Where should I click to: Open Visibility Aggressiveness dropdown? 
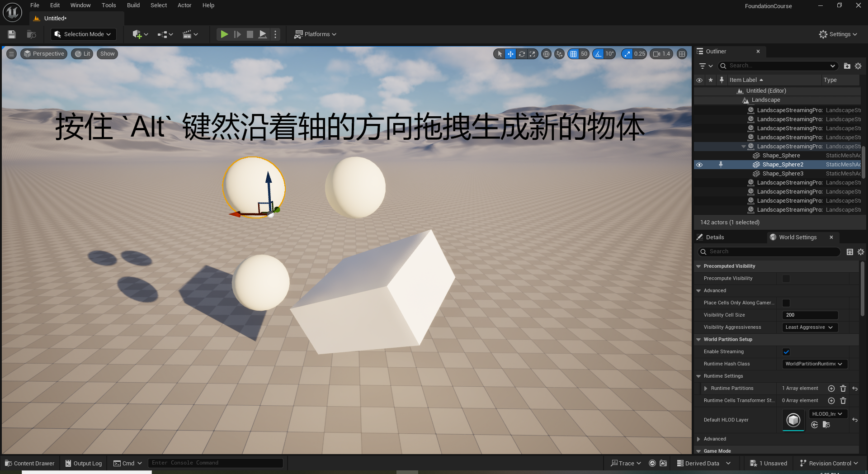pos(810,327)
